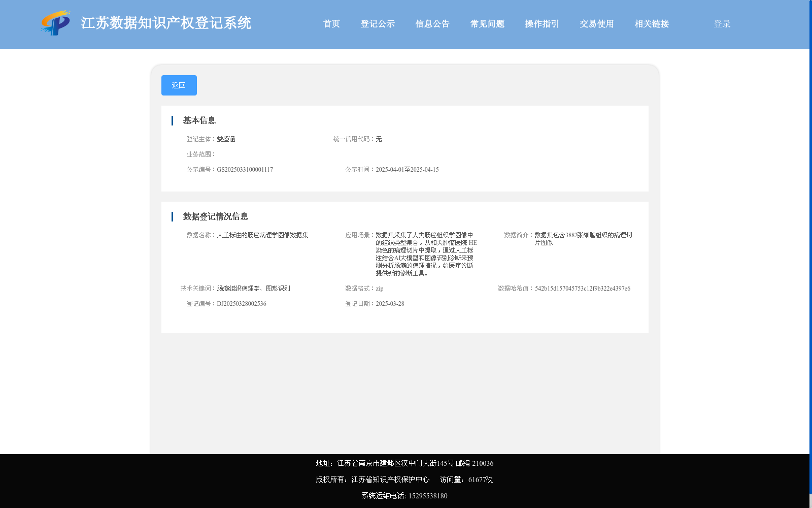
Task: Select 常见问题 from the navigation
Action: 487,24
